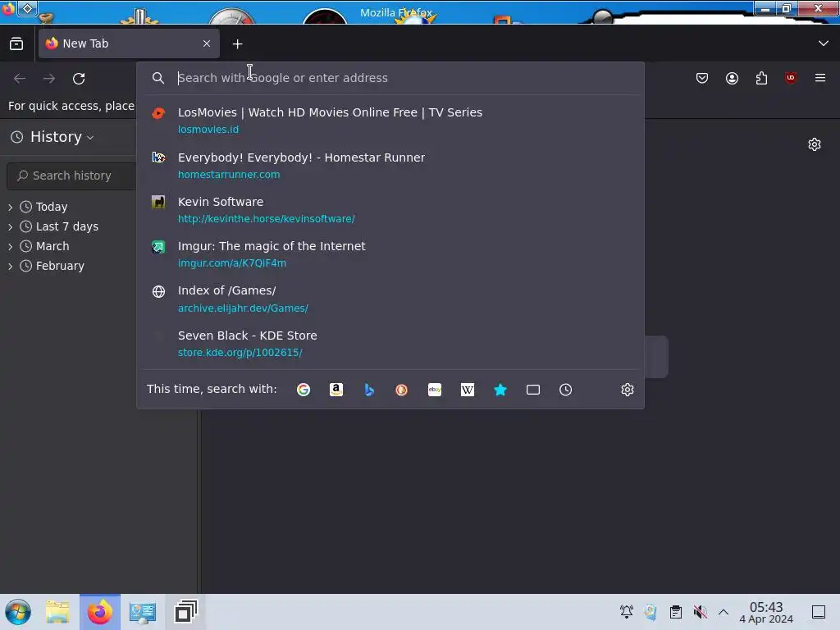
Task: Open the Firefox View tab list icon
Action: coord(16,43)
